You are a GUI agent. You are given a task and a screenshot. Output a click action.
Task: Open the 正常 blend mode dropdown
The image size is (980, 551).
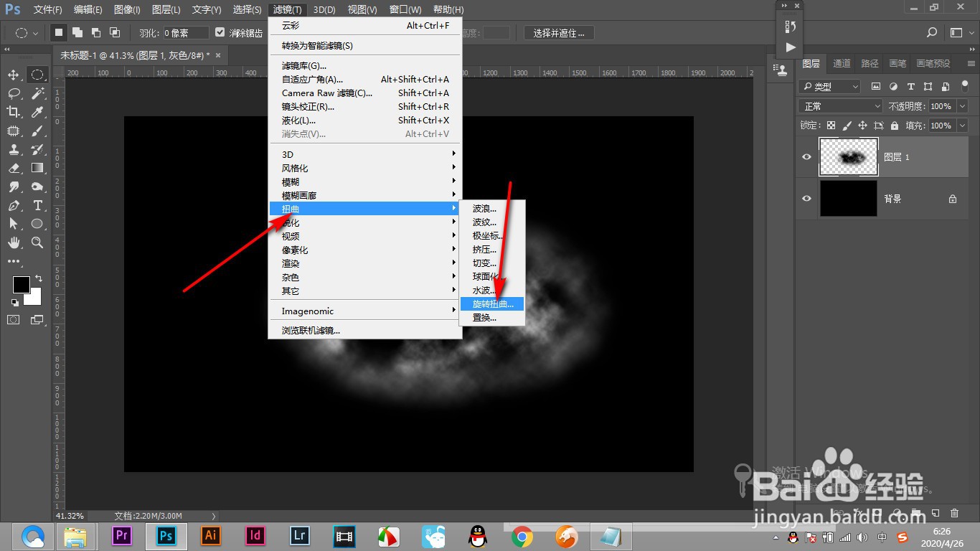click(x=839, y=105)
